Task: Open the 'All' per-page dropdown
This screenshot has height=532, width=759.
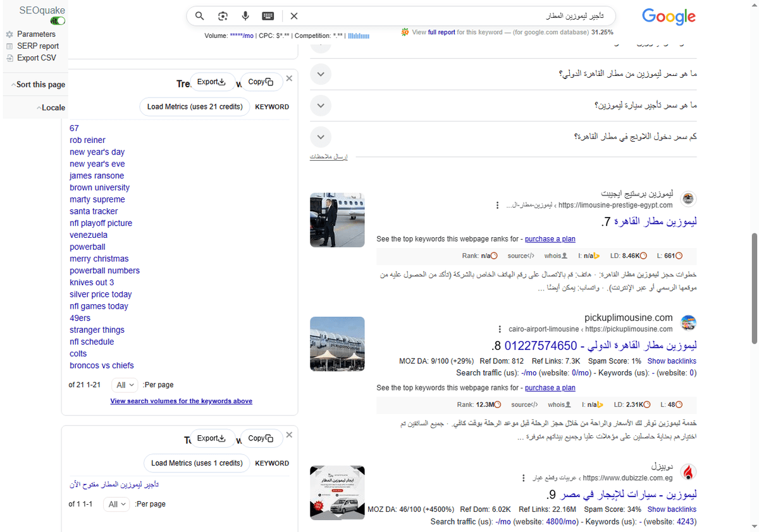Action: pos(125,385)
